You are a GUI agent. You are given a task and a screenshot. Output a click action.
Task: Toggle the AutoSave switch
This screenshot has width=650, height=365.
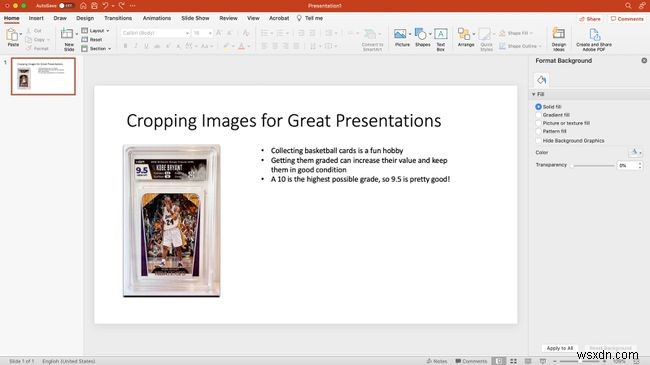pos(66,6)
